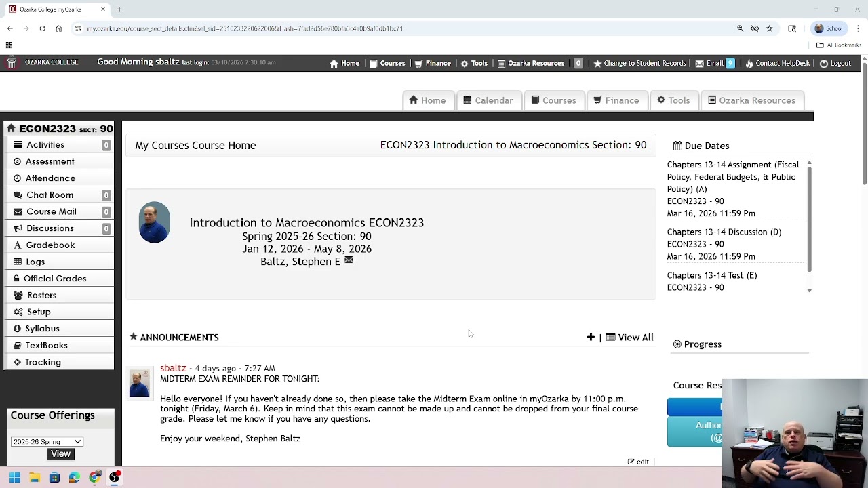Open Chapters 13-14 Test (E) due date
Screen dimensions: 868x488
pos(712,275)
